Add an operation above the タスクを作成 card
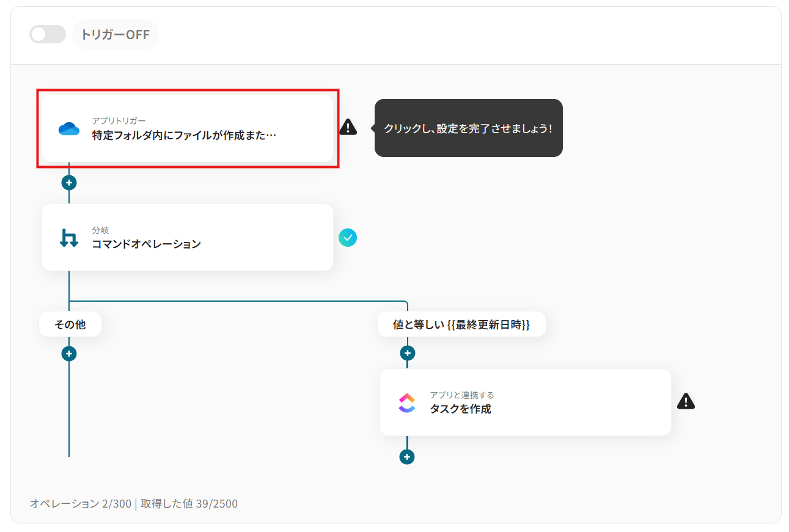 click(406, 353)
